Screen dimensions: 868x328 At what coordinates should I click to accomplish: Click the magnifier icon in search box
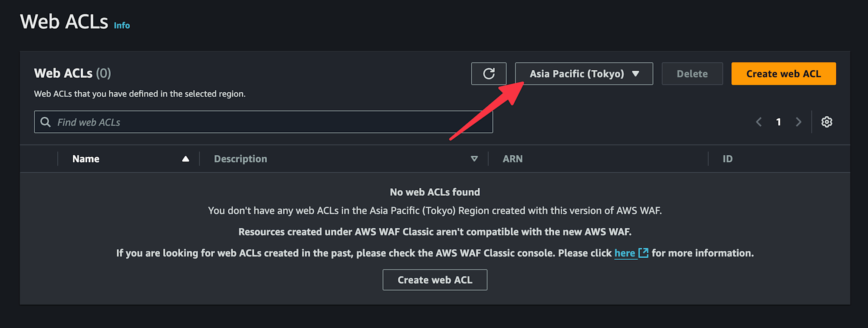click(x=46, y=122)
